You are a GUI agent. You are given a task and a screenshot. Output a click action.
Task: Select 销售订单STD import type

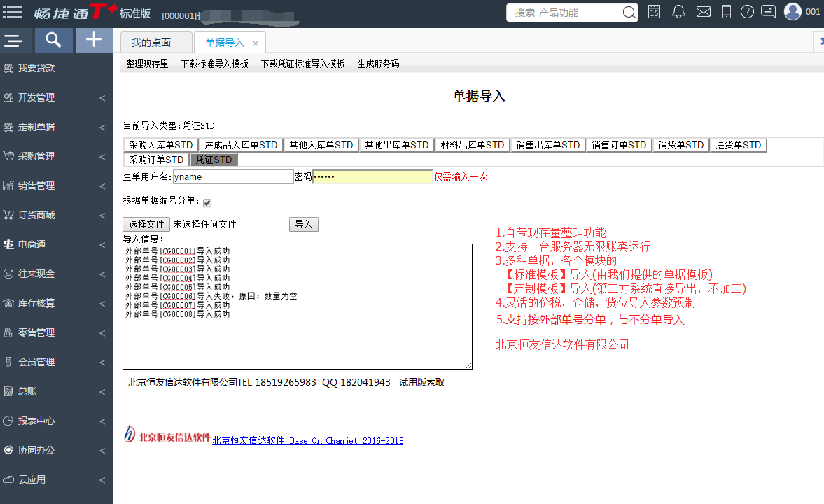619,145
